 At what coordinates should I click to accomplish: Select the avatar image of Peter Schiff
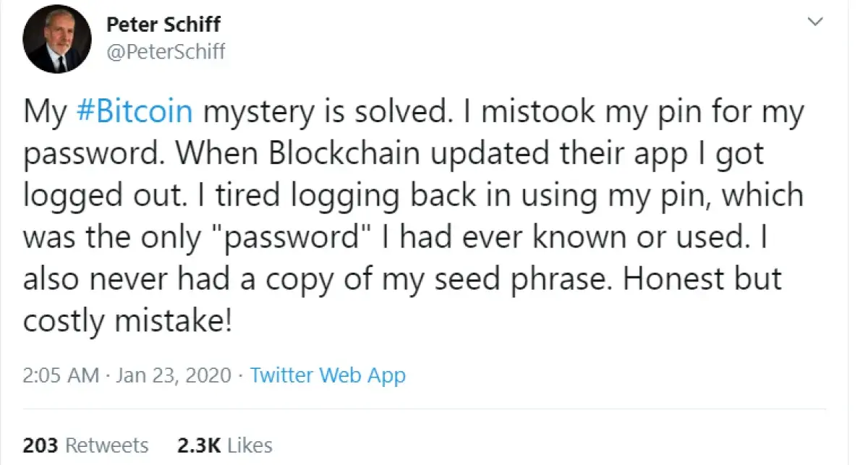56,38
